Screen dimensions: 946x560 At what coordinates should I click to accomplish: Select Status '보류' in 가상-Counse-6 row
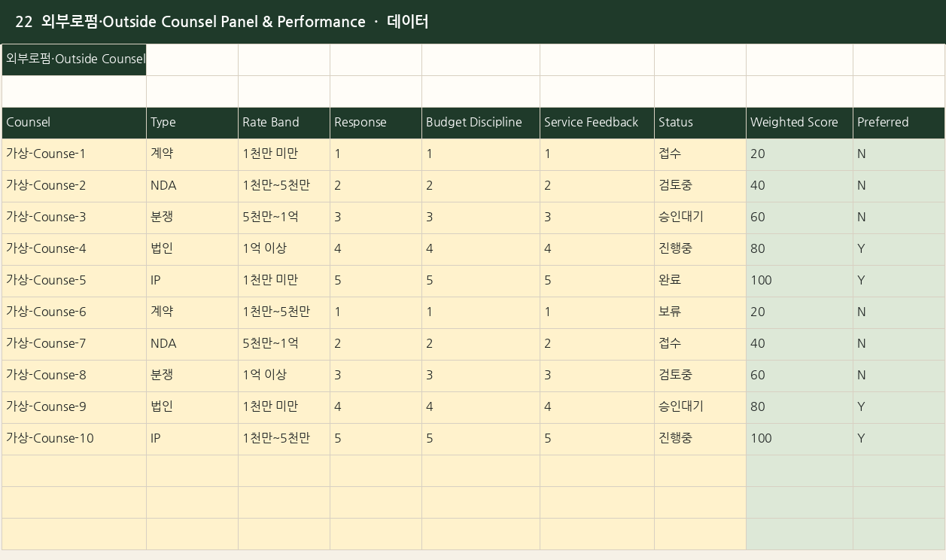[x=700, y=312]
